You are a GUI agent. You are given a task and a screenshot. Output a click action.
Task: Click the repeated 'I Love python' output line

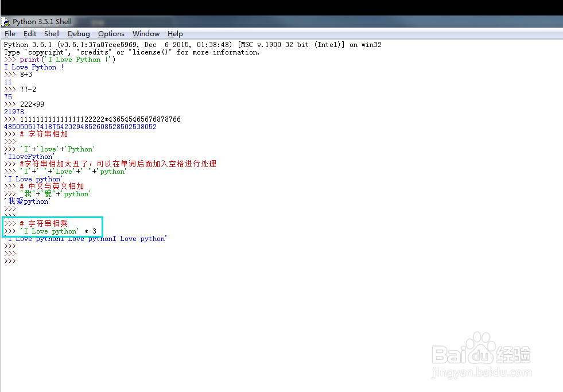tap(86, 239)
